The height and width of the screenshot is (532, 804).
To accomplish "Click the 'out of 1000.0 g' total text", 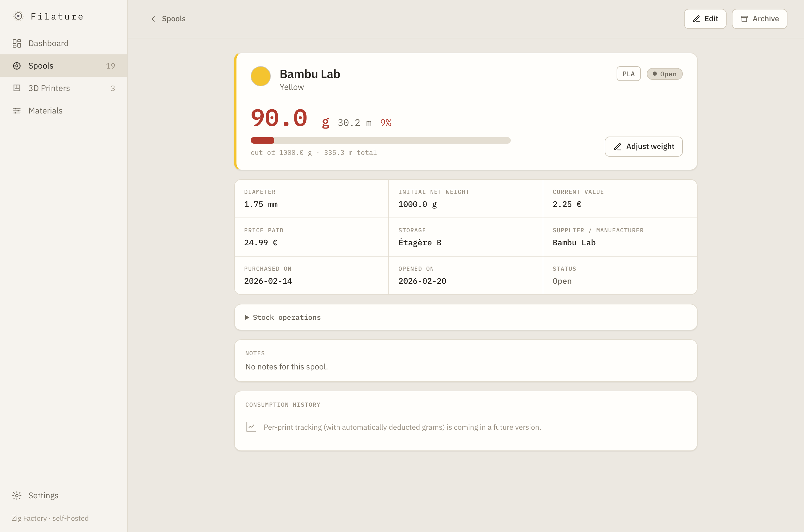I will pos(313,153).
